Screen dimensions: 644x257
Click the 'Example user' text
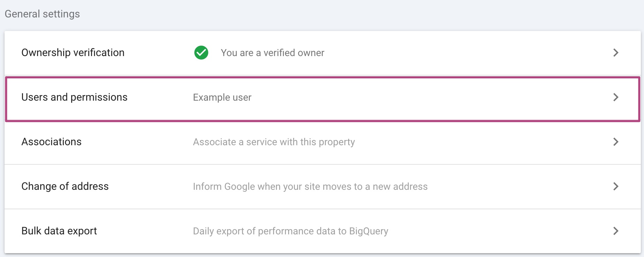pos(222,98)
